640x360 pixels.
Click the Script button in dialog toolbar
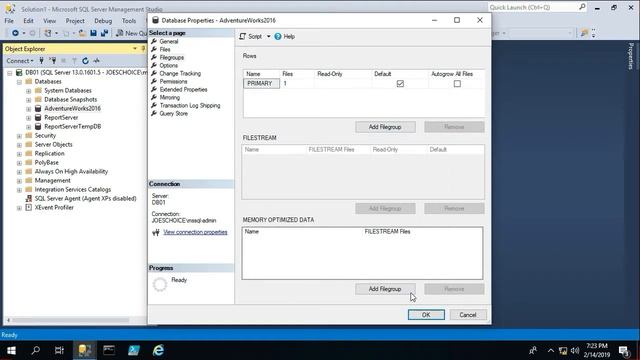point(251,36)
